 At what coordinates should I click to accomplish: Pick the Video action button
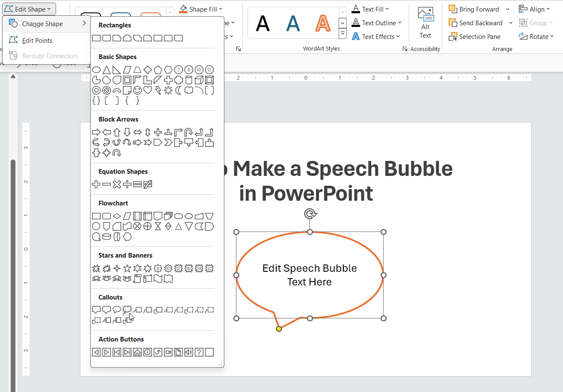coord(168,352)
